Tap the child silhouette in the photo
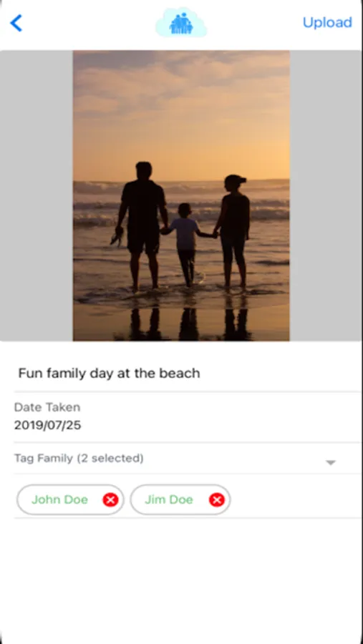Viewport: 363px width, 644px height. point(187,245)
